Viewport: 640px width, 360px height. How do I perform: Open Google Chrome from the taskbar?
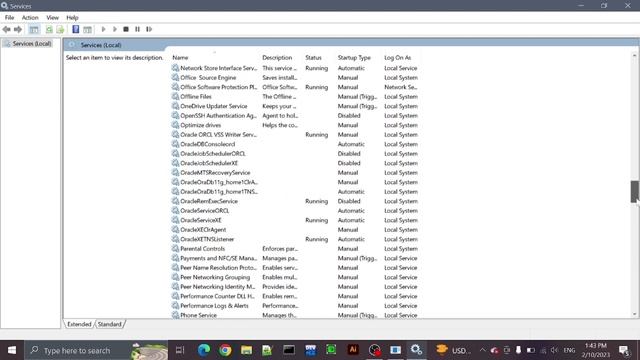(x=225, y=350)
